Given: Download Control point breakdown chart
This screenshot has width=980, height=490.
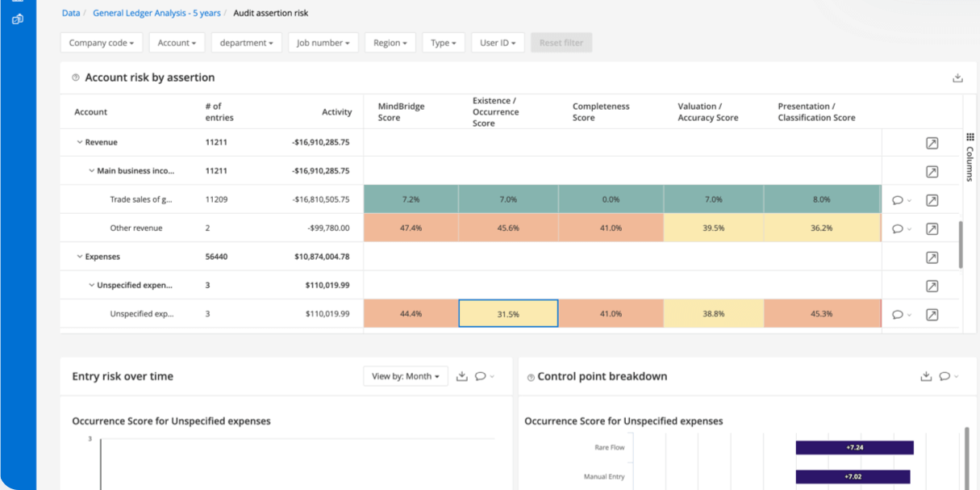Looking at the screenshot, I should (926, 376).
